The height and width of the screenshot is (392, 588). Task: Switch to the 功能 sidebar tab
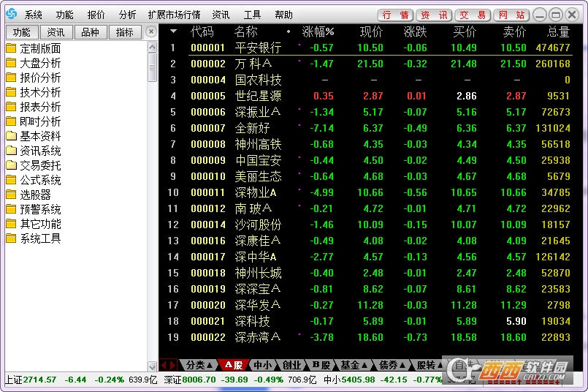click(22, 32)
